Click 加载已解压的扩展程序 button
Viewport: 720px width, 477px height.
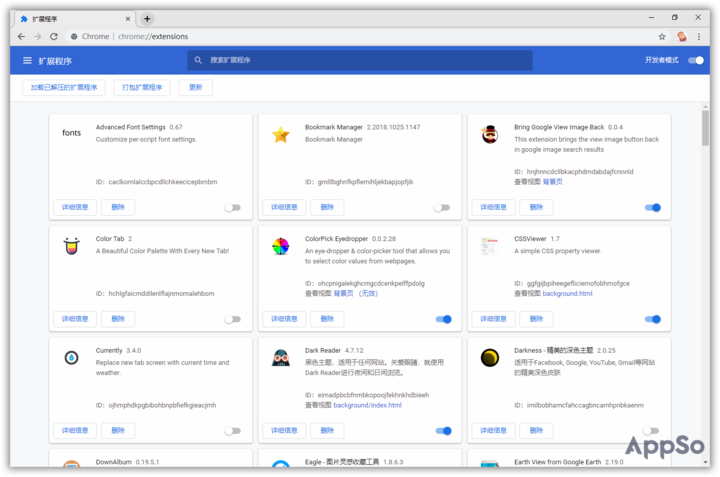(x=64, y=87)
